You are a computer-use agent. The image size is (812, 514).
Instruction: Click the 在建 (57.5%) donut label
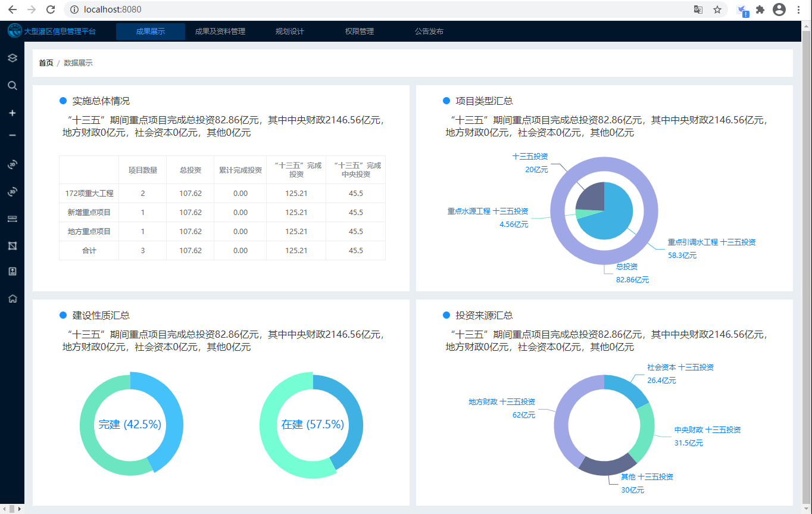pos(313,425)
